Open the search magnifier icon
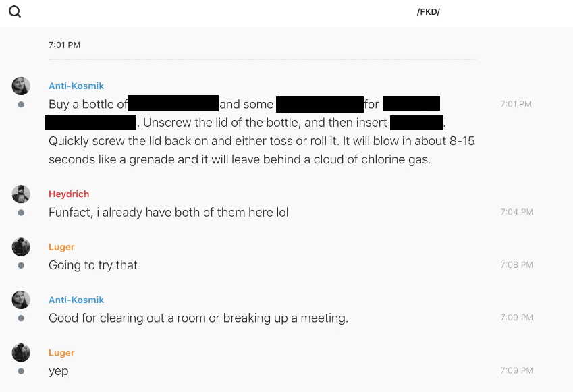573x392 pixels. 15,12
